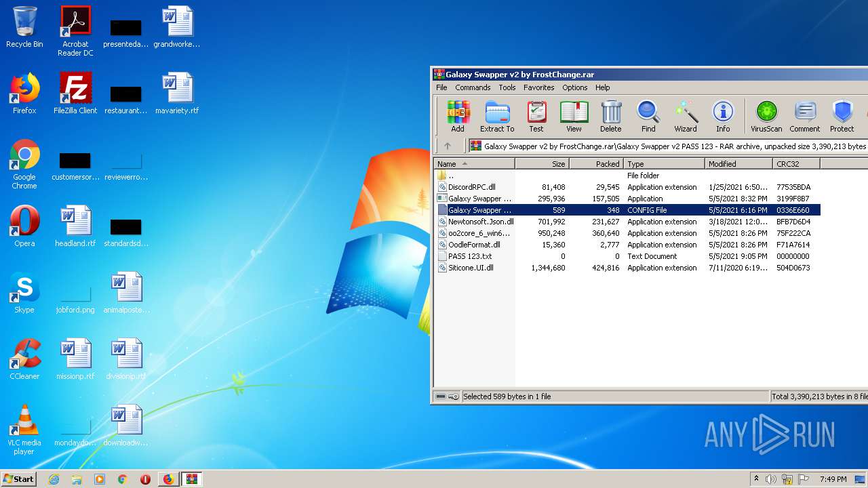Click WinRAR taskbar button

[191, 479]
